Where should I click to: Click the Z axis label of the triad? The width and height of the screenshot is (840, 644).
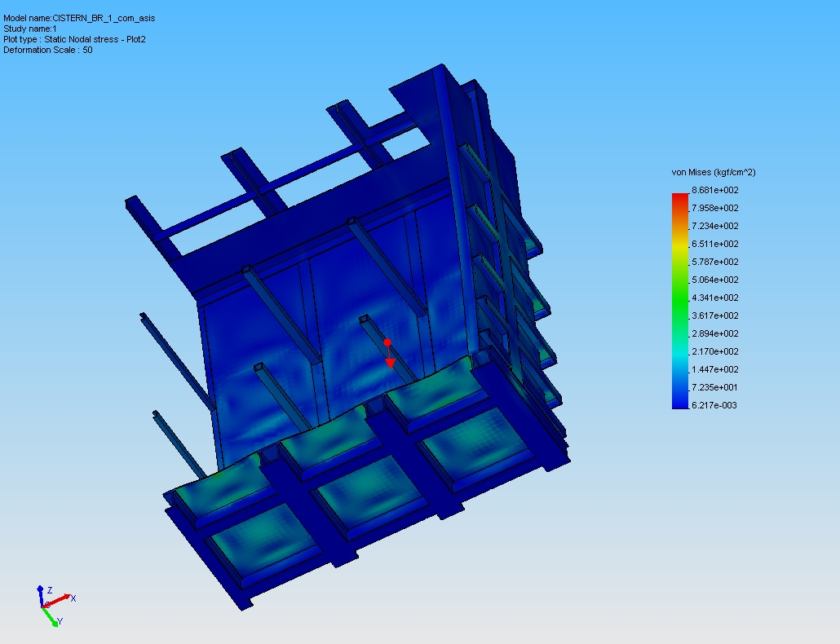click(50, 590)
